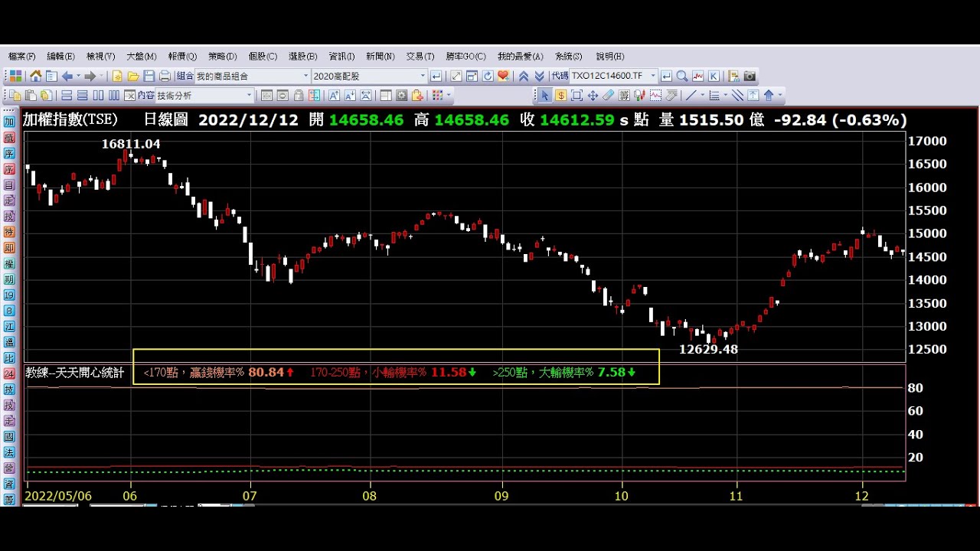980x551 pixels.
Task: Open dropdown arrow beside back arrow
Action: (x=78, y=76)
